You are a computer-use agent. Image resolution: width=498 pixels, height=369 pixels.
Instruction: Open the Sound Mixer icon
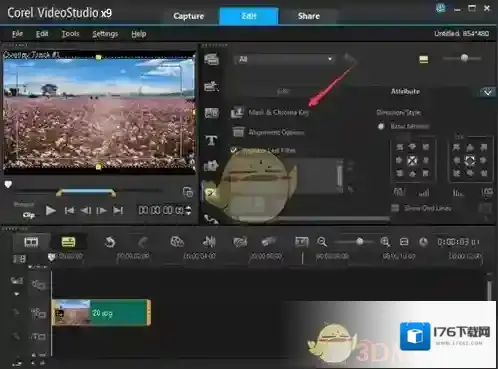[x=209, y=241]
